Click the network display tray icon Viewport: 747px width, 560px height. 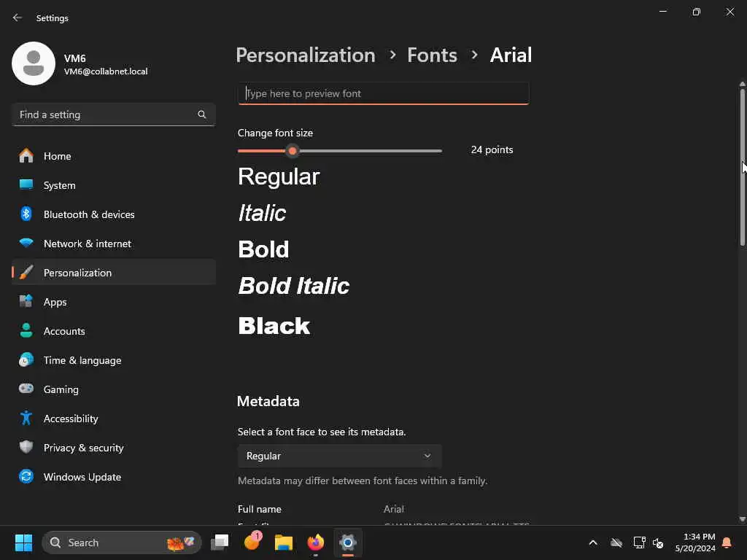coord(639,542)
